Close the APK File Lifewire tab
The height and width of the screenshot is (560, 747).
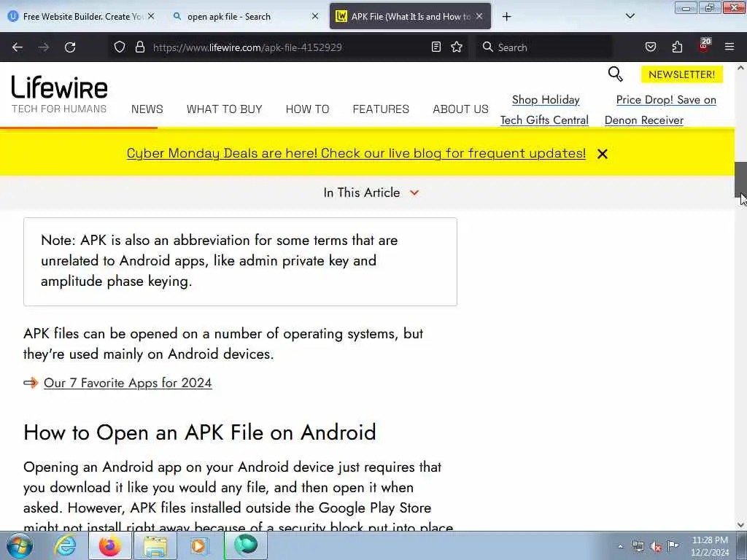(479, 16)
